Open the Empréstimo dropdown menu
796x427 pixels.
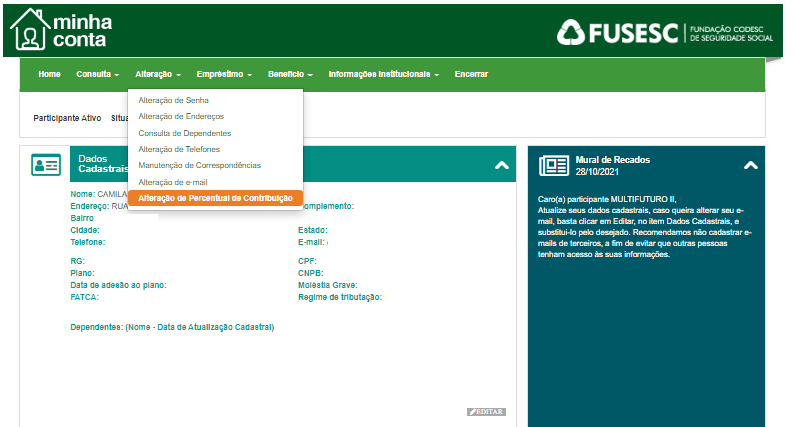224,74
